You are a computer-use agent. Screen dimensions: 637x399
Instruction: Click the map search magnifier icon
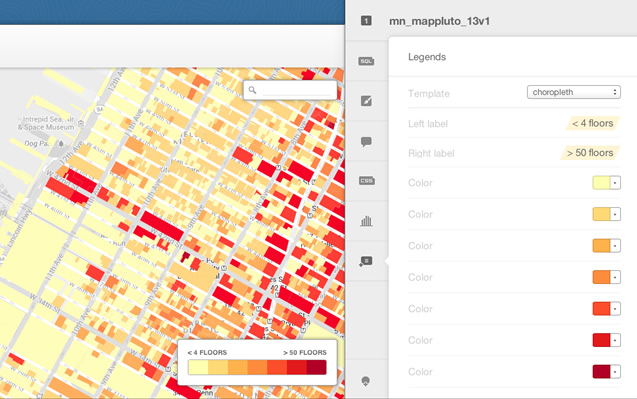[252, 90]
